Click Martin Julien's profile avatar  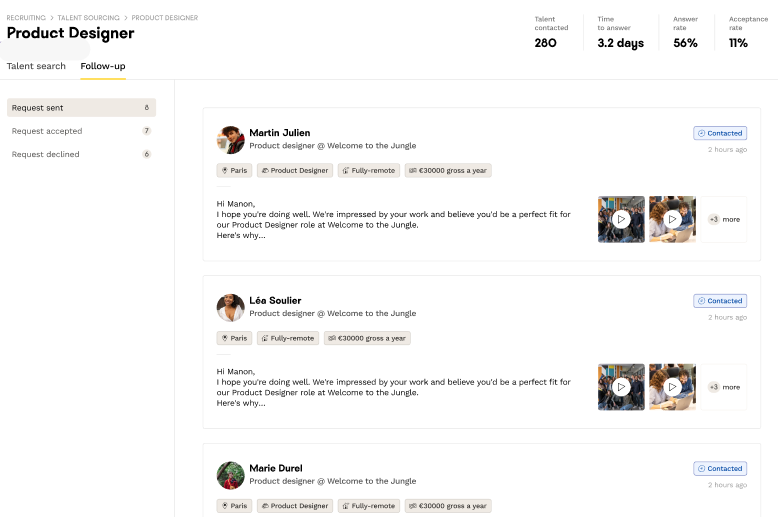click(231, 139)
